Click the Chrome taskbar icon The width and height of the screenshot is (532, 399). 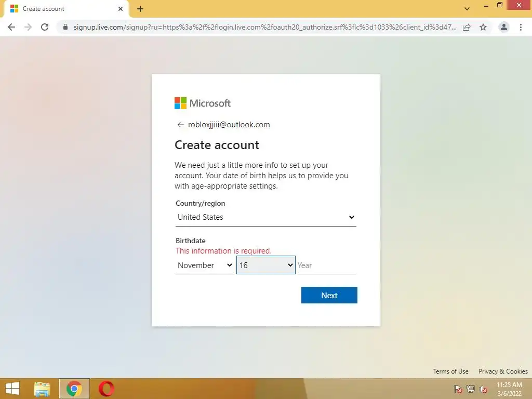(74, 389)
